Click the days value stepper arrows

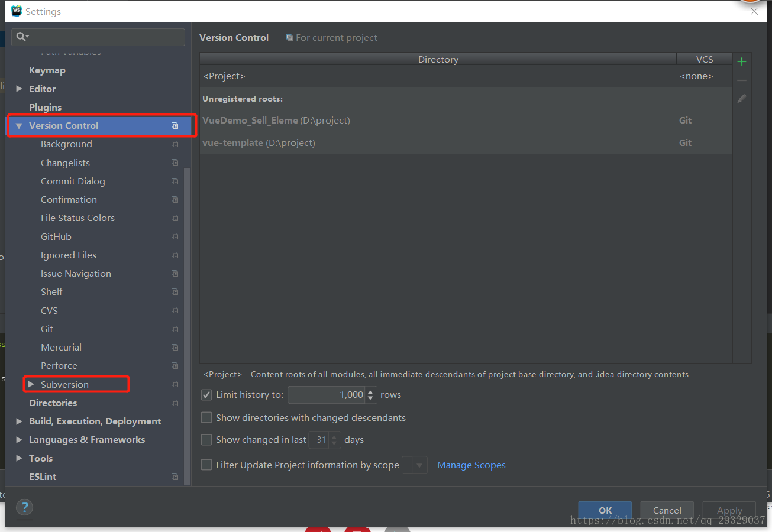334,440
